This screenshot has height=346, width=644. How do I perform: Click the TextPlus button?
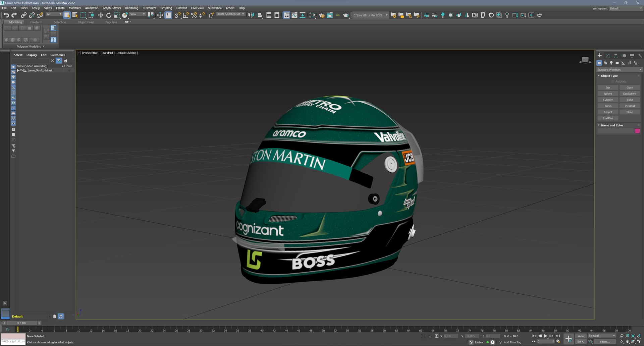608,118
